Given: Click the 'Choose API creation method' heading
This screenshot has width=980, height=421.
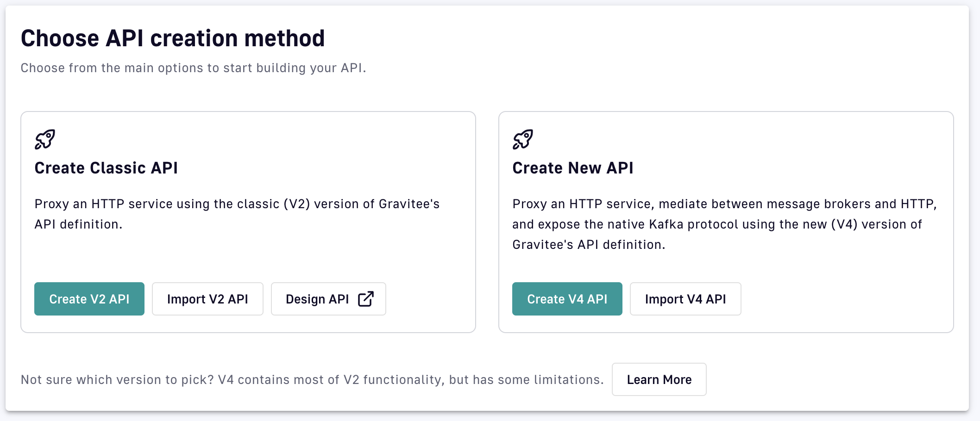Looking at the screenshot, I should point(173,38).
